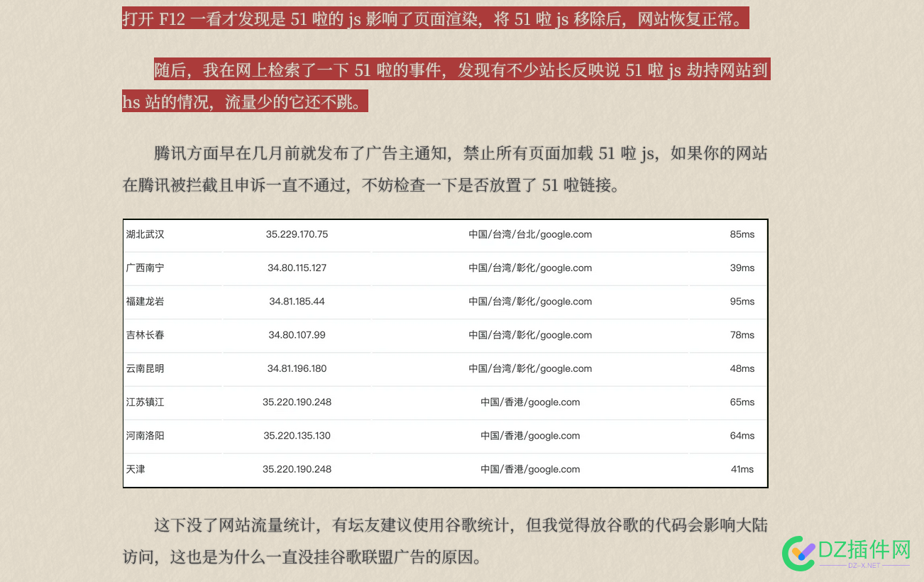Click the 78ms latency value
The height and width of the screenshot is (582, 924).
coord(742,334)
